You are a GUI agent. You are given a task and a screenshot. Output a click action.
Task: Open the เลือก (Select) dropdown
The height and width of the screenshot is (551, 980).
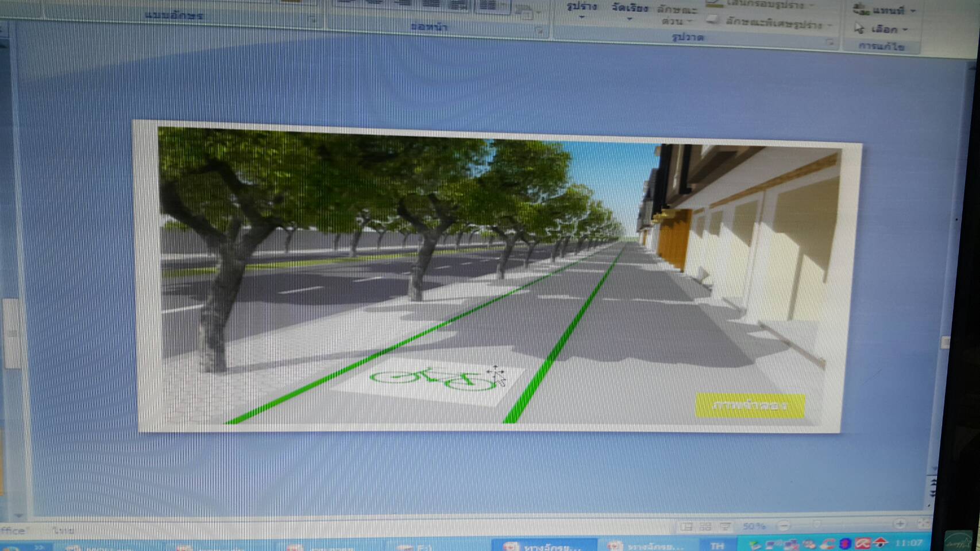tap(881, 29)
